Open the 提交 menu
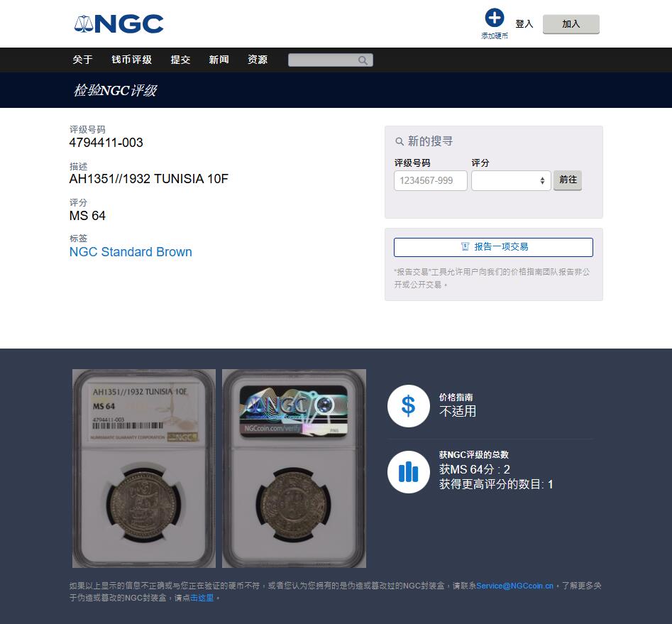The image size is (672, 624). [180, 60]
